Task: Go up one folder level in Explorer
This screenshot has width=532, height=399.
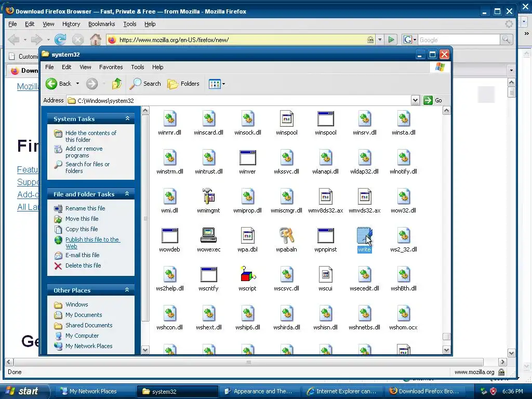Action: (117, 84)
